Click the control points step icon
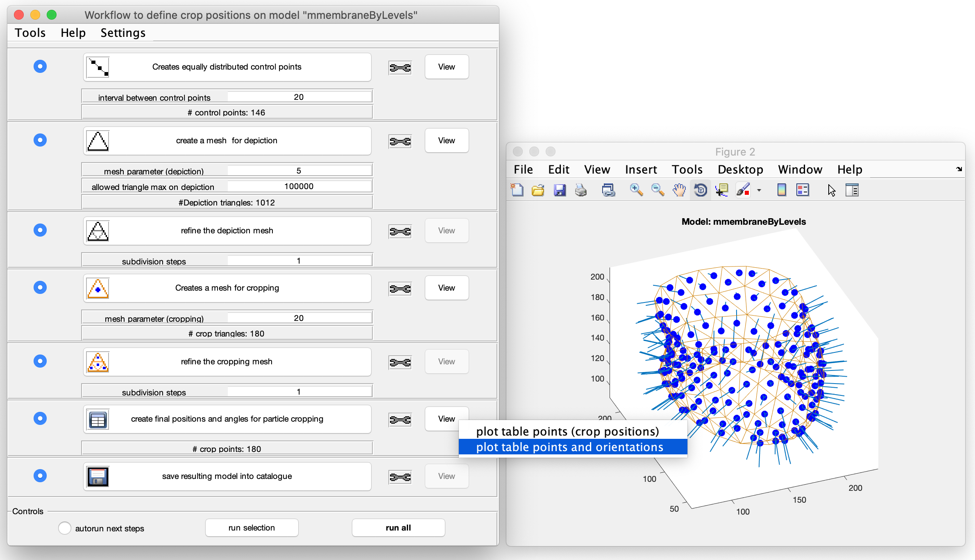Viewport: 975px width, 560px height. point(98,67)
